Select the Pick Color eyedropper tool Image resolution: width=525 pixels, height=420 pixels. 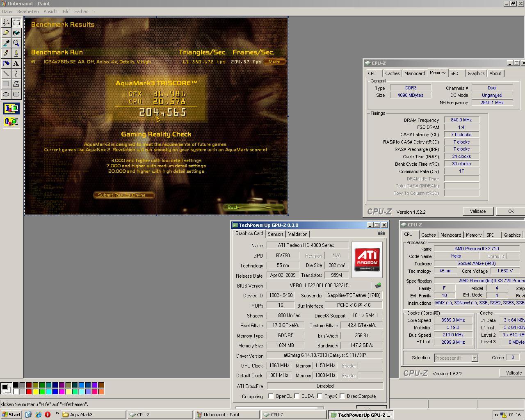pos(6,43)
